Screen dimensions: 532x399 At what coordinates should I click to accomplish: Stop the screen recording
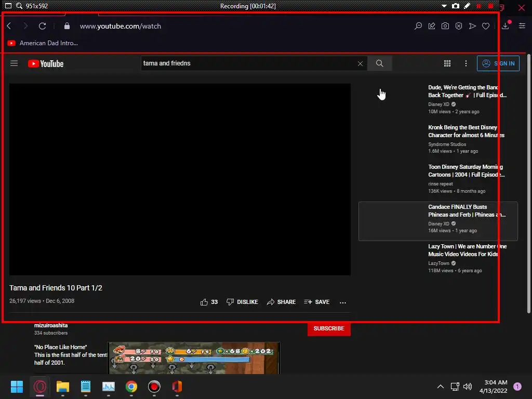(x=490, y=6)
